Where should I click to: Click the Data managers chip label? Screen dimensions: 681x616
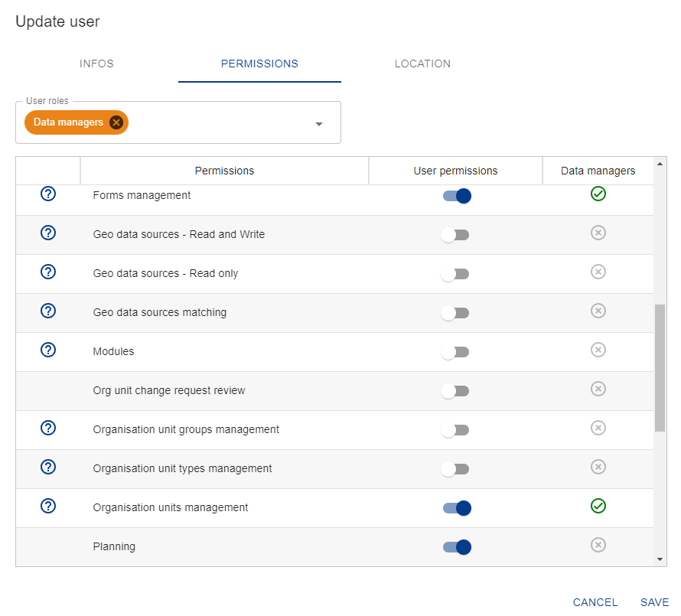[68, 122]
